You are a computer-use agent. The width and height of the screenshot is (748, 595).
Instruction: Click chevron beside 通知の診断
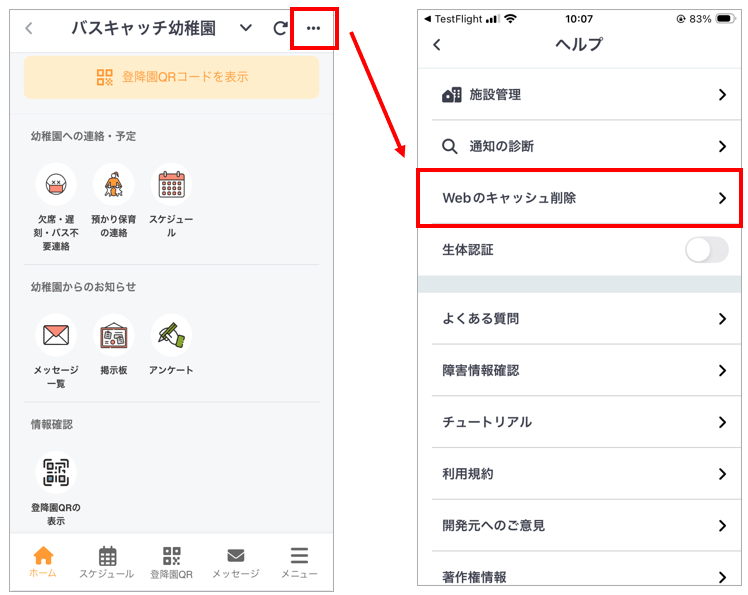[722, 146]
